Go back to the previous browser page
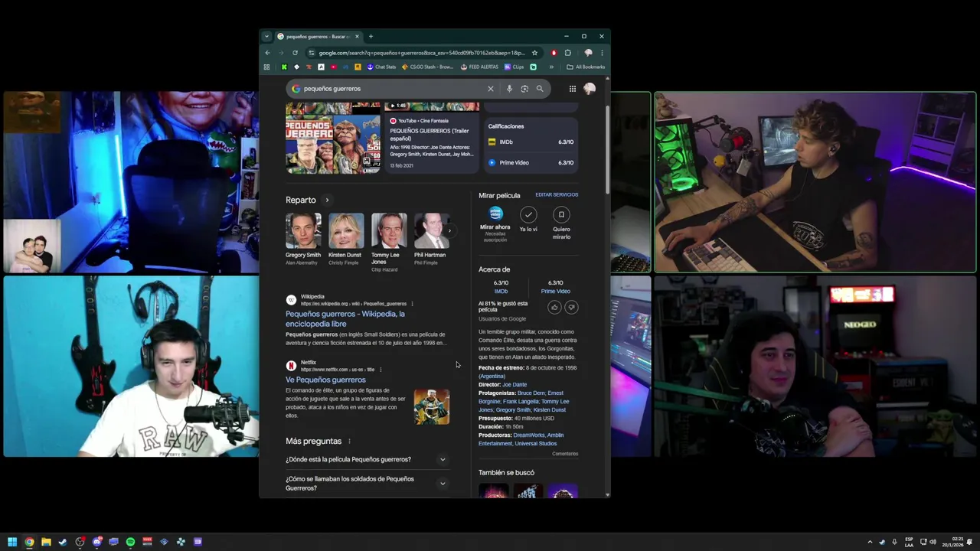Screen dimensions: 980x551 tap(267, 53)
